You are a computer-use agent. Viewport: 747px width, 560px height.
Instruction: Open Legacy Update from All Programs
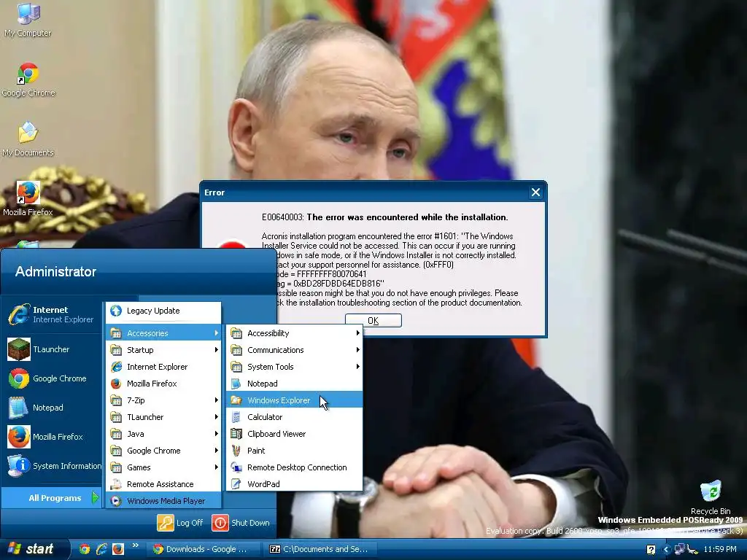click(x=163, y=311)
